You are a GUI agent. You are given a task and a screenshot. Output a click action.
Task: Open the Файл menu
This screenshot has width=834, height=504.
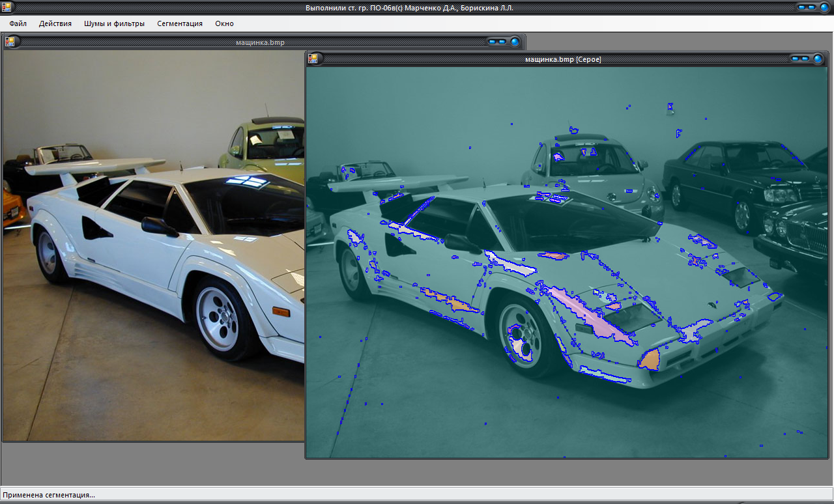[x=18, y=23]
